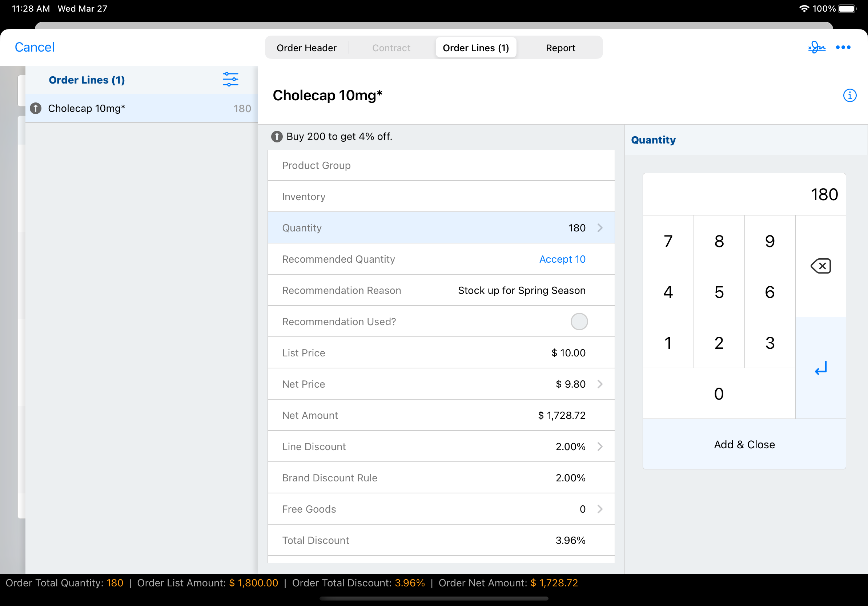Open the three-dot more options menu
This screenshot has width=868, height=606.
click(843, 47)
